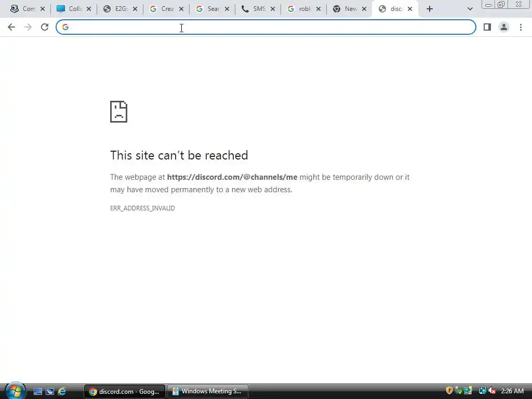
Task: Click the forward navigation arrow
Action: (28, 27)
